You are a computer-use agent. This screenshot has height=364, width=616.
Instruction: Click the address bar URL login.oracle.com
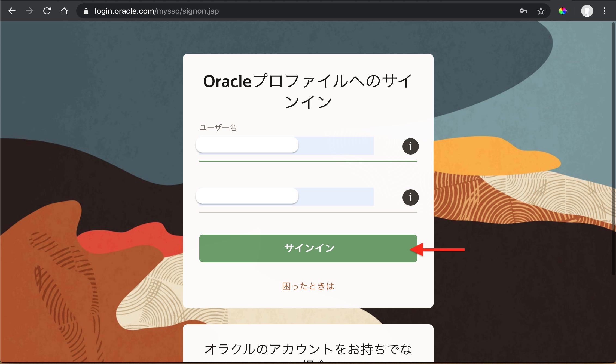click(157, 11)
